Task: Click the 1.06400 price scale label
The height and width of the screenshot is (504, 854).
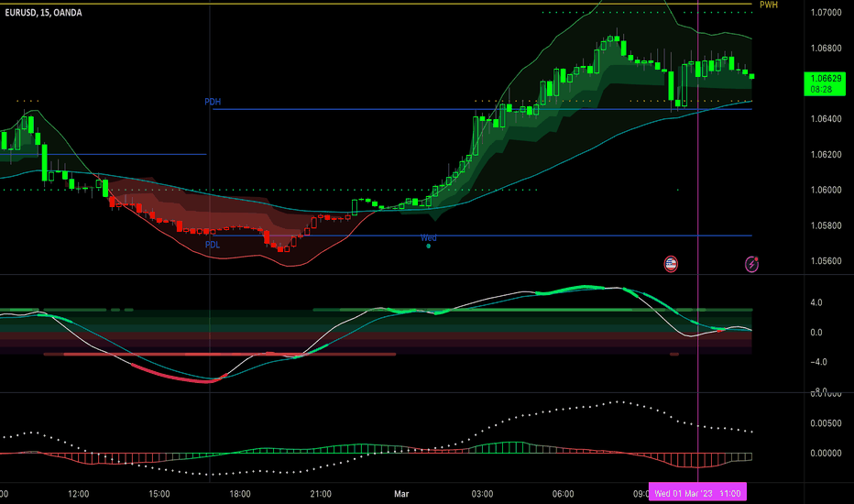Action: tap(826, 119)
